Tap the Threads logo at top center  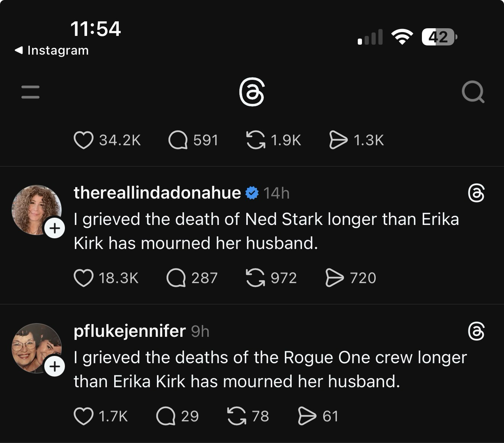(252, 92)
